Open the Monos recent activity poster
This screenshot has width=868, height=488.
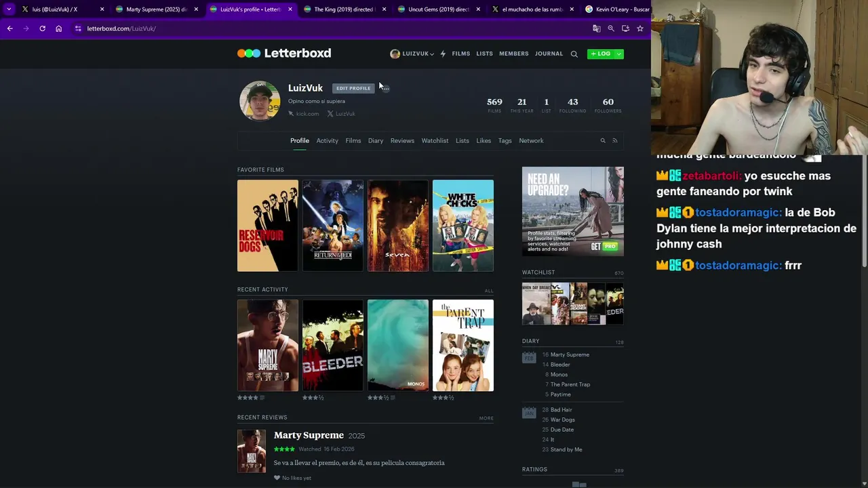point(398,346)
